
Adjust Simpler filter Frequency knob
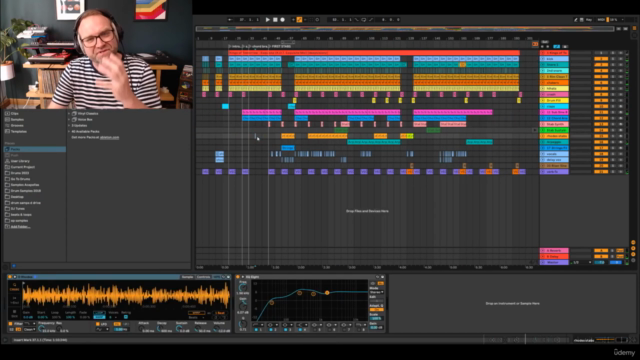(42, 329)
